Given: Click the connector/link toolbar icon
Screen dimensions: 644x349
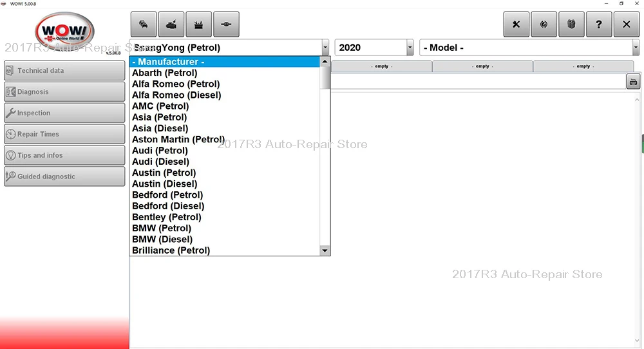Looking at the screenshot, I should (226, 24).
